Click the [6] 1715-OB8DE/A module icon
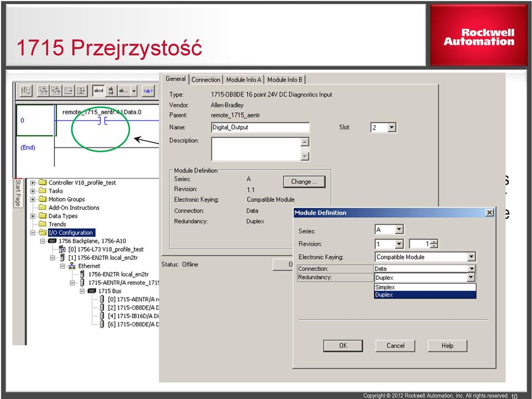The width and height of the screenshot is (532, 399). pos(102,324)
